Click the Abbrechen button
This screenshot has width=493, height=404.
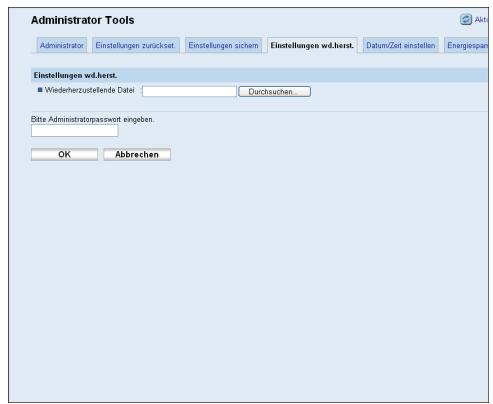tap(137, 154)
